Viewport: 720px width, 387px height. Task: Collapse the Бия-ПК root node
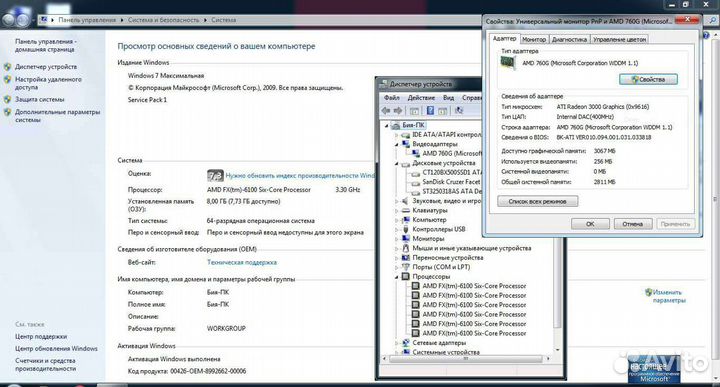(x=387, y=125)
